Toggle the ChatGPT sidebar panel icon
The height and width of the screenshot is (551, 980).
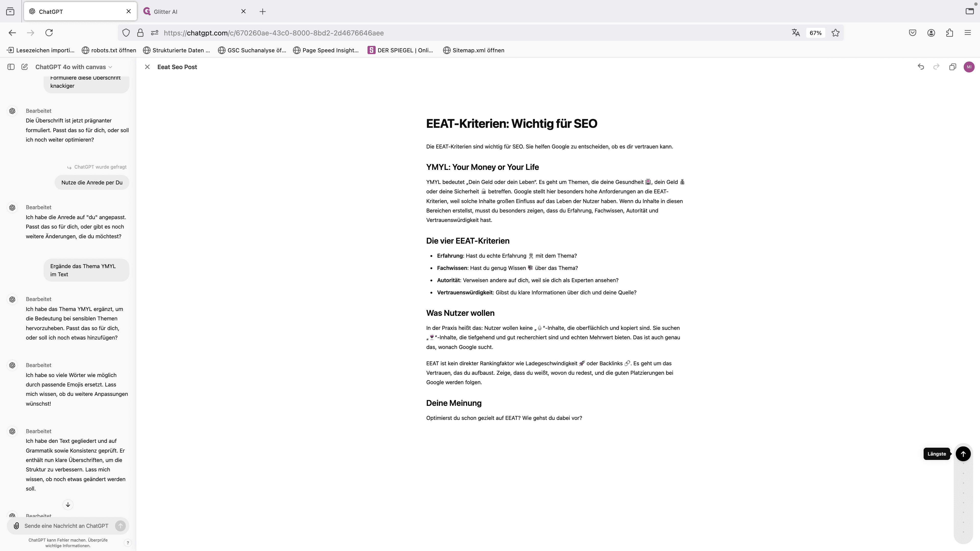coord(11,67)
